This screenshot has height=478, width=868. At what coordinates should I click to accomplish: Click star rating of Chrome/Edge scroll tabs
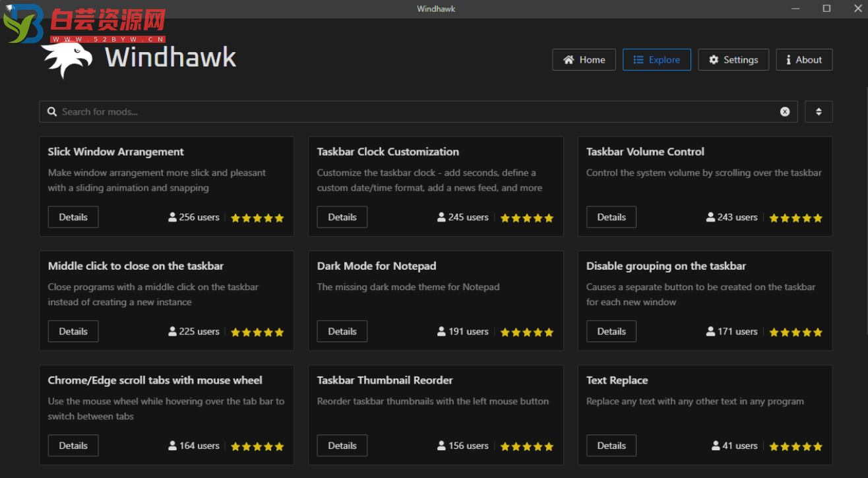[257, 446]
